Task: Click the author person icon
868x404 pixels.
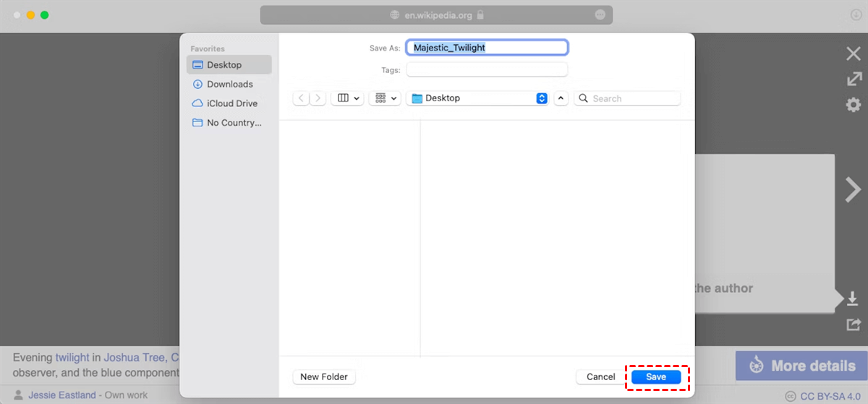Action: (18, 395)
